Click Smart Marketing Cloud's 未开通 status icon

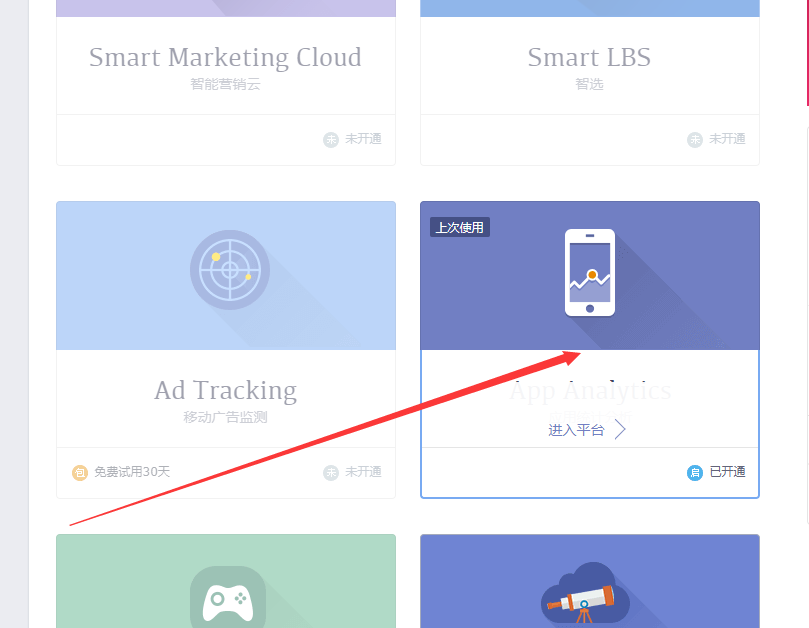point(331,139)
